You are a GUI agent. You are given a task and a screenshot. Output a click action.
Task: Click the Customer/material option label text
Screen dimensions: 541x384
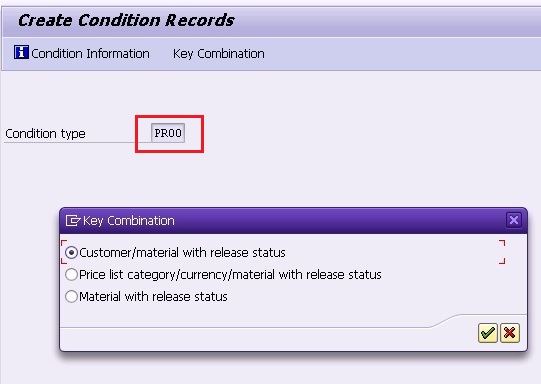tap(182, 253)
